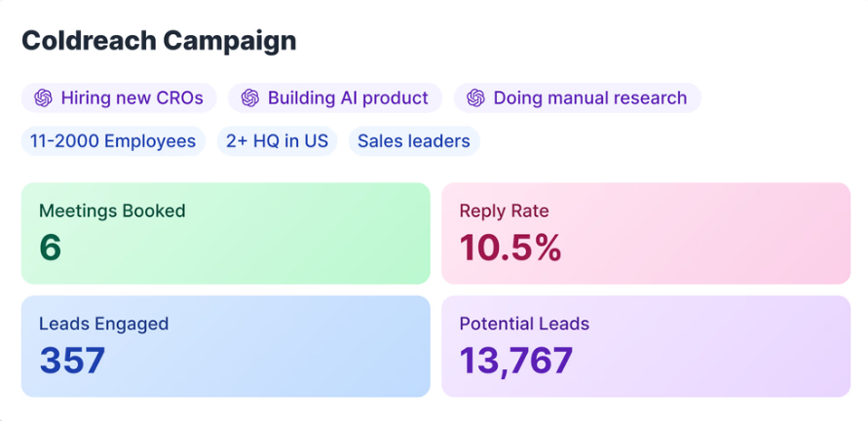This screenshot has height=421, width=868.
Task: Click the AI icon in Building AI product tag
Action: pos(250,98)
